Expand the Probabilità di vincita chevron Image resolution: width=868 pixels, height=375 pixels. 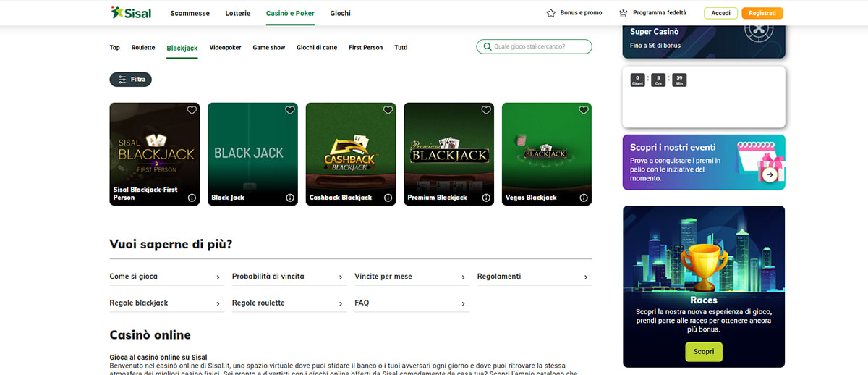(x=341, y=277)
